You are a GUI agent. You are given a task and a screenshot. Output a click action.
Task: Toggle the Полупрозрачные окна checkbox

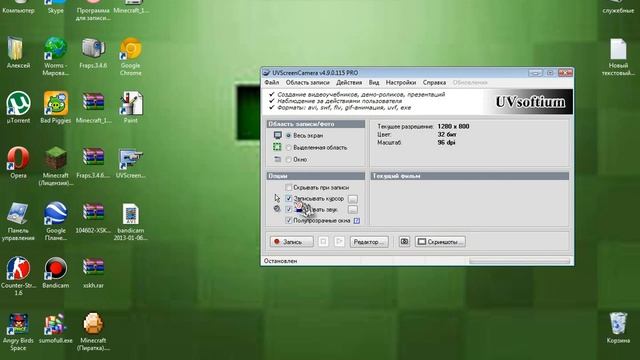click(x=289, y=220)
